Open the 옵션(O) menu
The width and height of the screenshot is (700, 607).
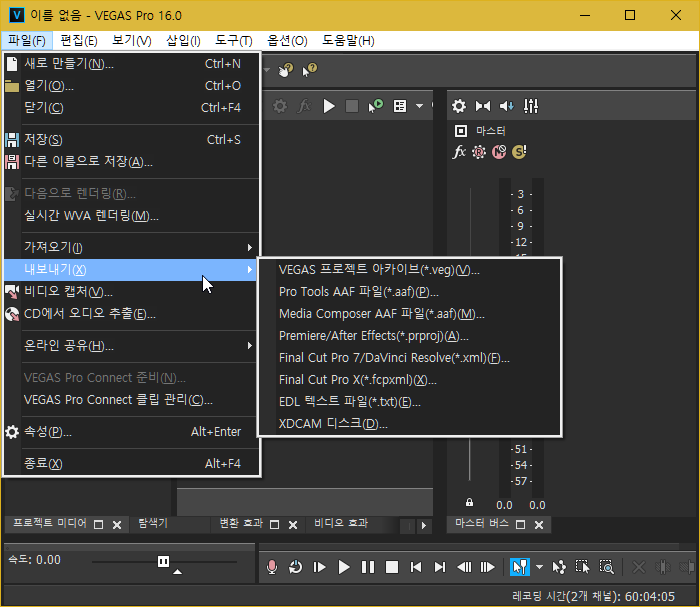(x=288, y=41)
